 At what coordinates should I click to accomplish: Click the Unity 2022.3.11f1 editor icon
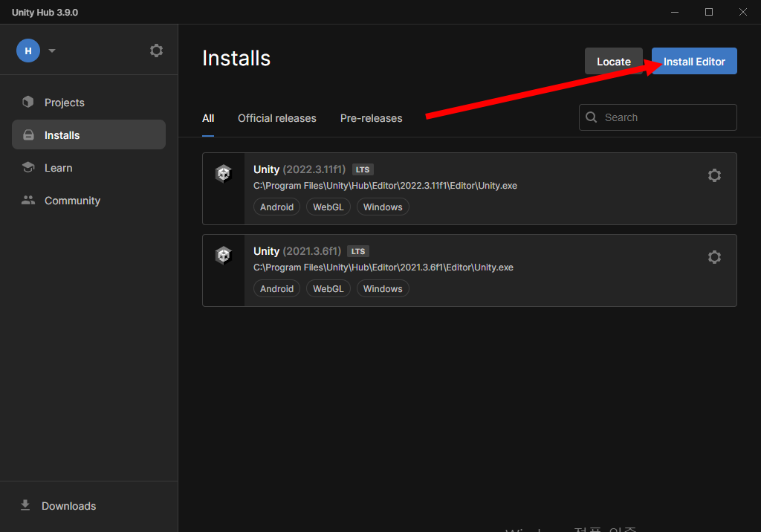pos(223,173)
